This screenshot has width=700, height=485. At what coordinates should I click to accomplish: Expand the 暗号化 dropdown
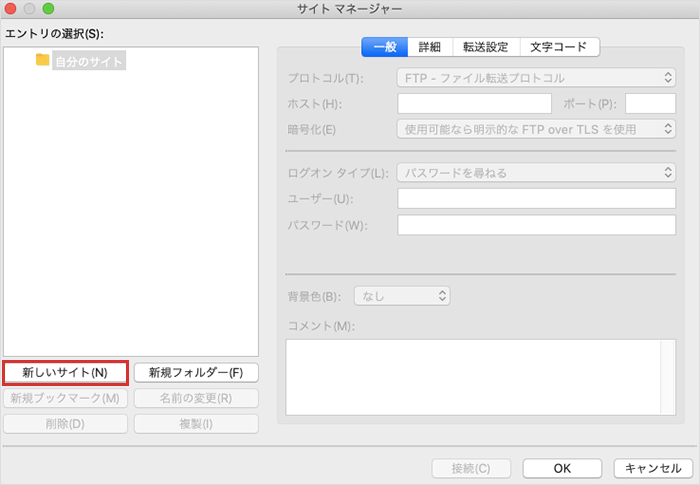[x=537, y=128]
